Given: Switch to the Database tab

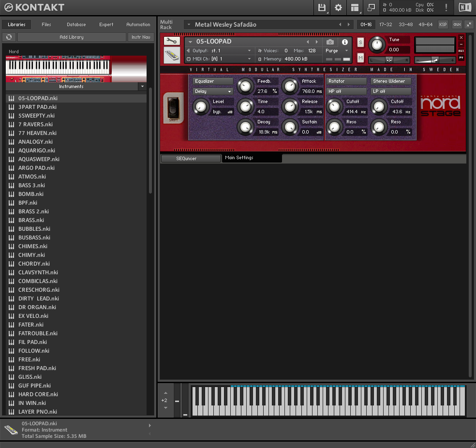Looking at the screenshot, I should click(76, 25).
